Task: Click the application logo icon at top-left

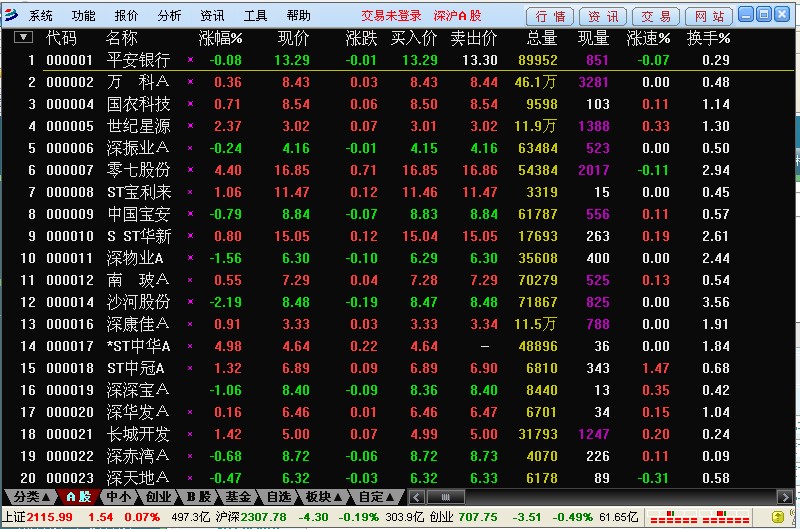Action: point(11,15)
